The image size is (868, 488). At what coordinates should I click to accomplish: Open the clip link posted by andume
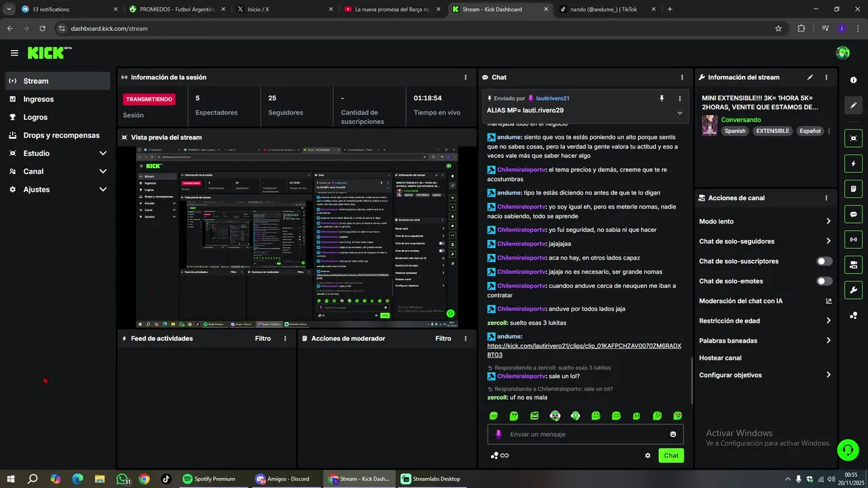584,350
